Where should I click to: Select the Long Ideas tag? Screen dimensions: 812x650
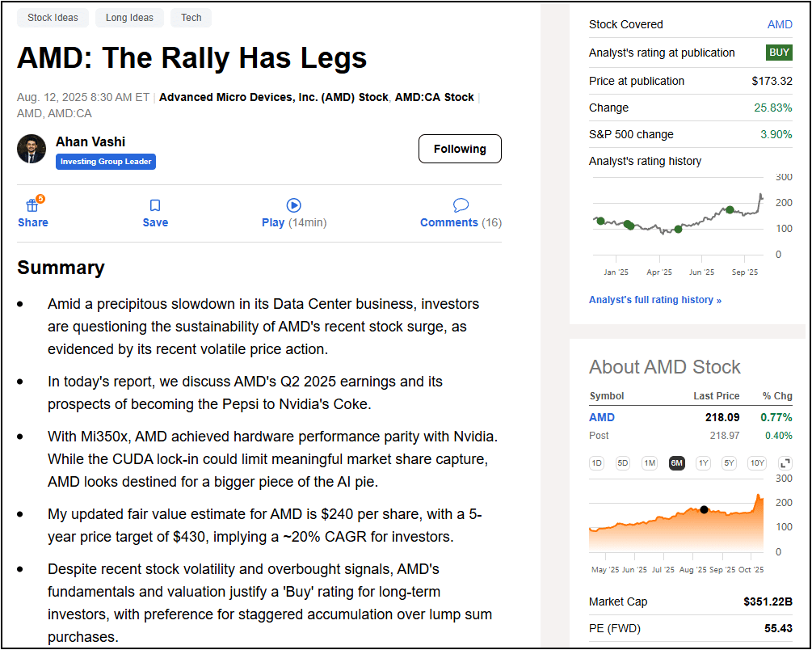(x=129, y=18)
